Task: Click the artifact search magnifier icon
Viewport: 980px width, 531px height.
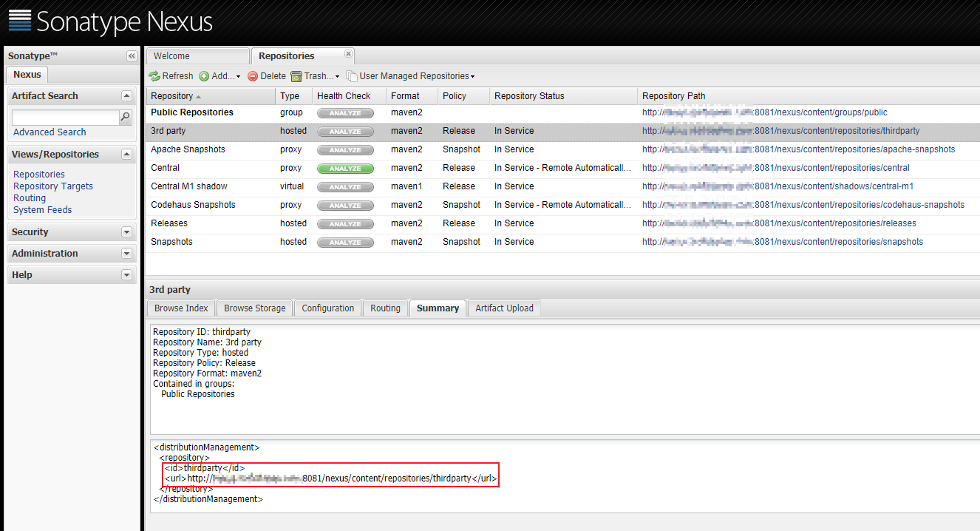Action: tap(125, 117)
